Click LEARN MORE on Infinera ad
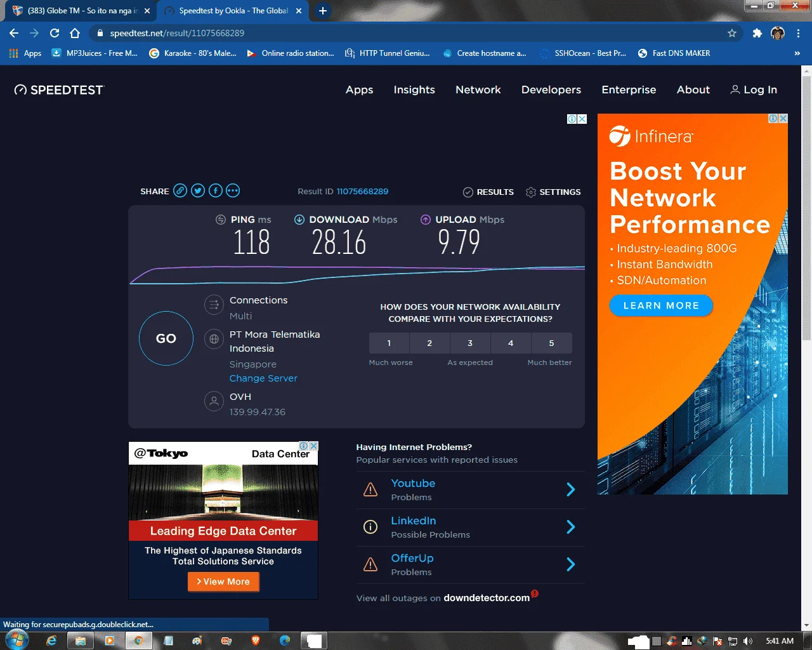The image size is (812, 650). 661,305
